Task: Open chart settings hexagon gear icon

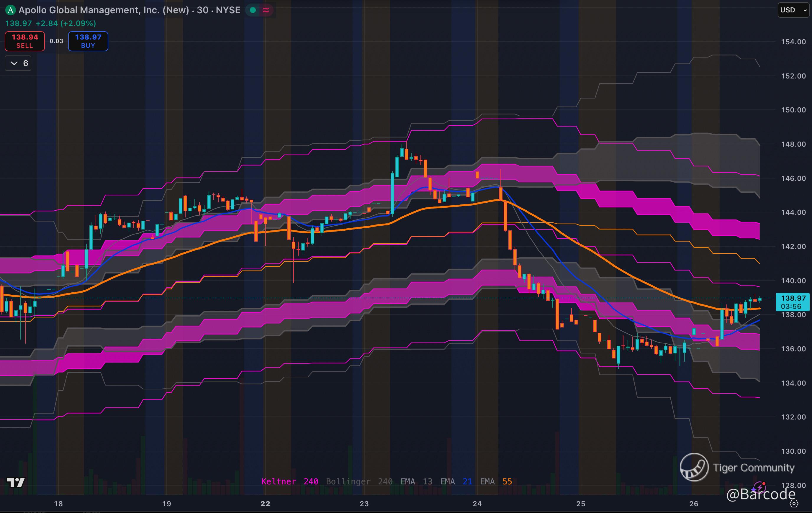Action: click(794, 504)
